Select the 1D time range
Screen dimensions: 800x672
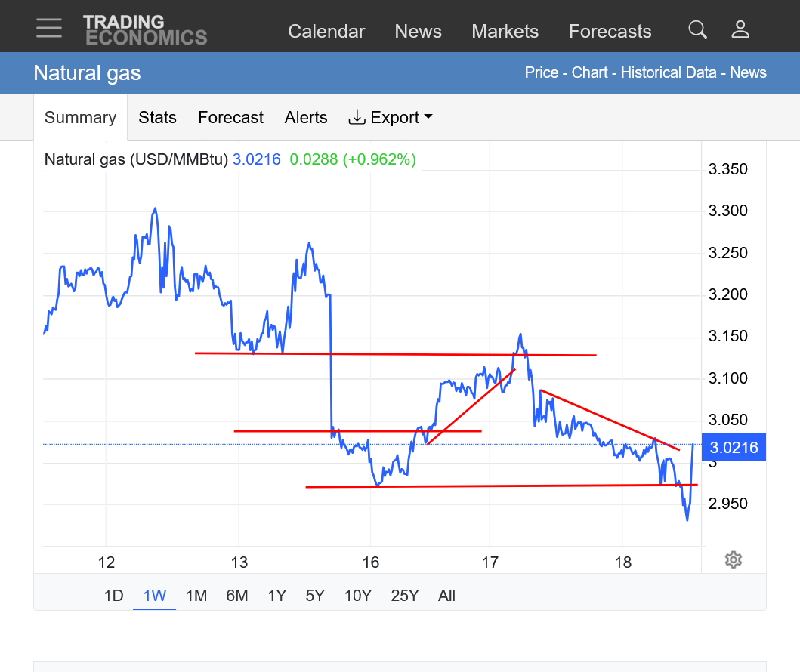(x=113, y=596)
